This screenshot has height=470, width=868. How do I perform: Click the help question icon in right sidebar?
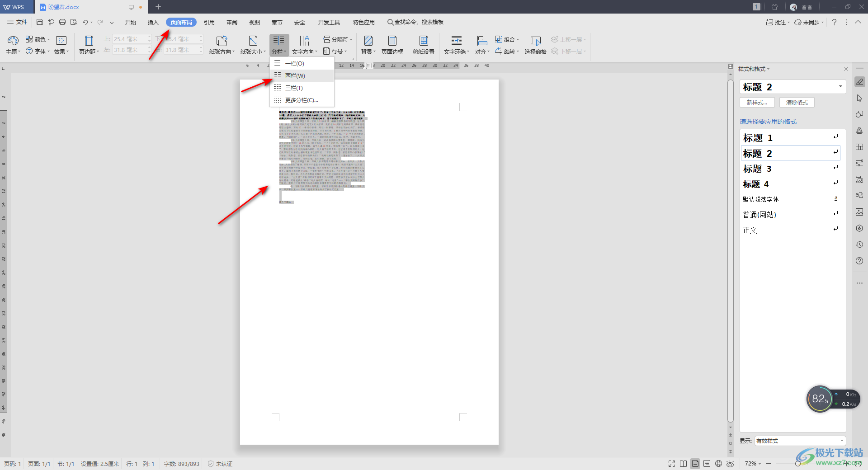[x=859, y=261]
